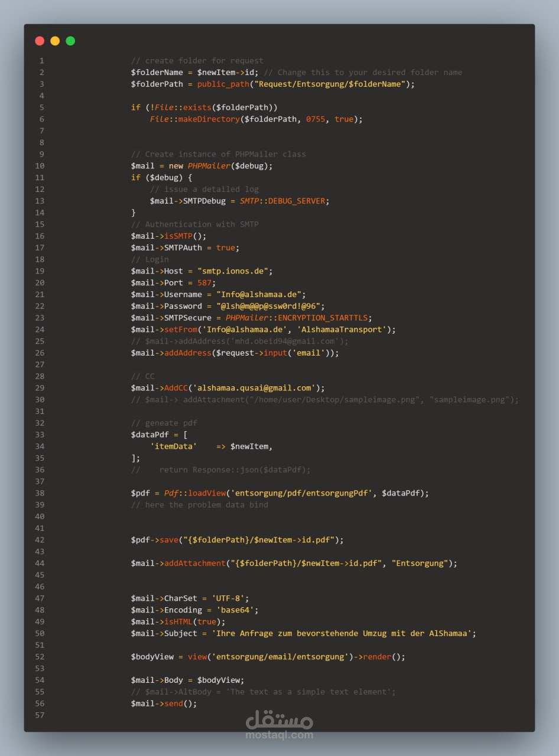Click the "isSMTP" method call
Screen dimensions: 559x756
point(178,236)
